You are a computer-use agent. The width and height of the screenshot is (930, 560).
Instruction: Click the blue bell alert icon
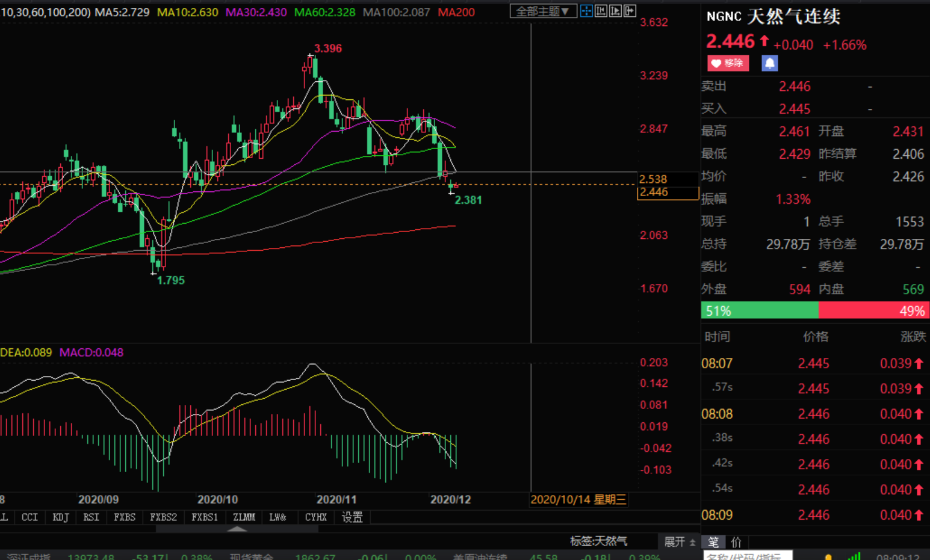[769, 63]
